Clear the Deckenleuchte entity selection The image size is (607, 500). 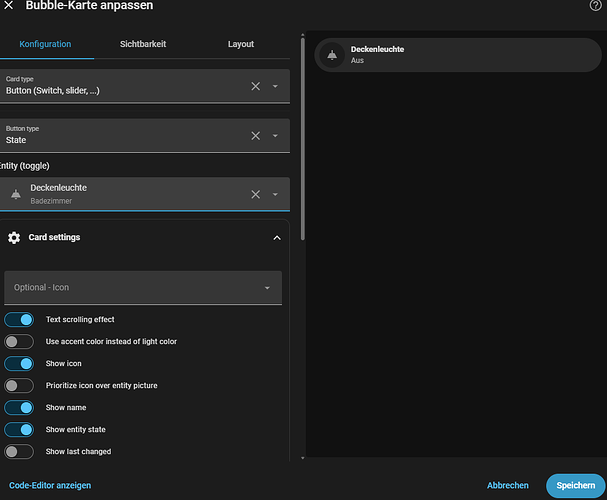(255, 194)
